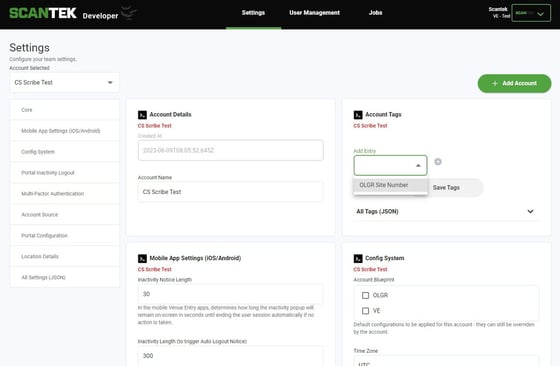This screenshot has height=366, width=560.
Task: Click the Save Tags button
Action: pos(446,187)
